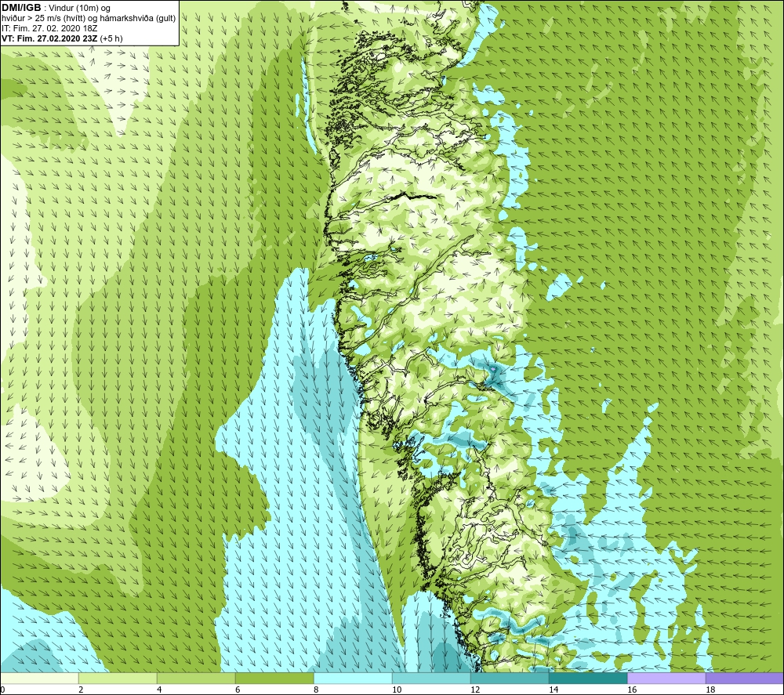
Task: Click the 0–2 m/s palest legend swatch
Action: pos(39,678)
